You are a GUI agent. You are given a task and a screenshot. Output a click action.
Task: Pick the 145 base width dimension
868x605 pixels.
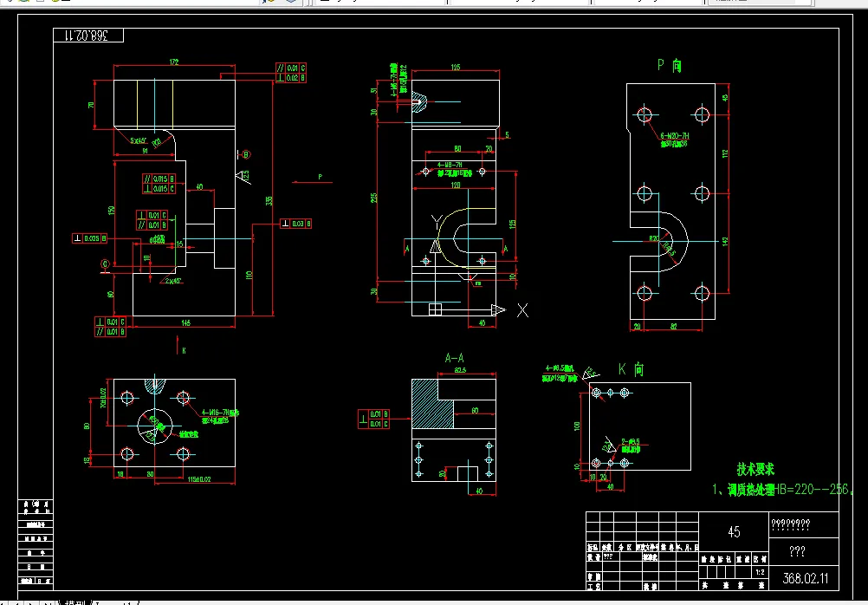185,322
